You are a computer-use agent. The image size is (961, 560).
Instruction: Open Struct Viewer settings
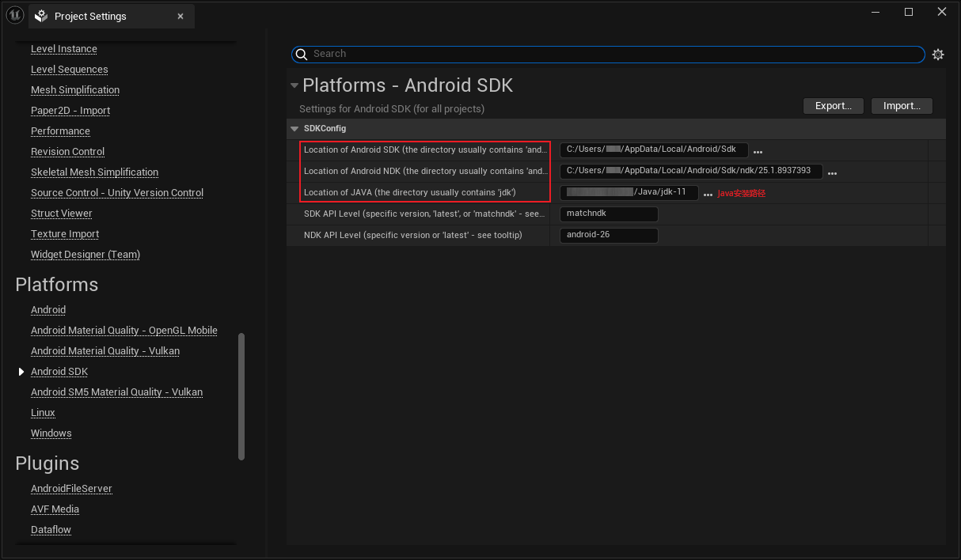tap(61, 214)
